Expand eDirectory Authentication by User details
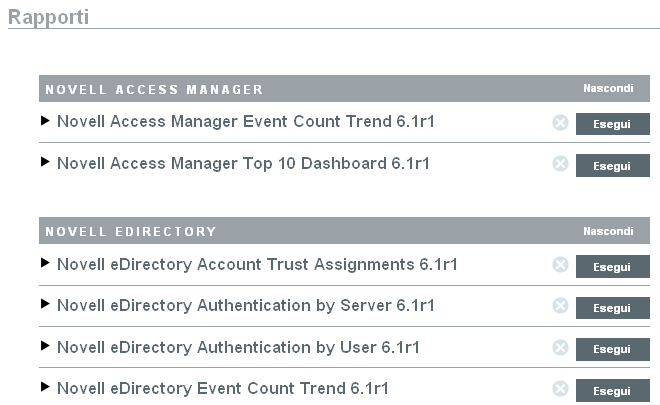The image size is (660, 405). click(45, 346)
